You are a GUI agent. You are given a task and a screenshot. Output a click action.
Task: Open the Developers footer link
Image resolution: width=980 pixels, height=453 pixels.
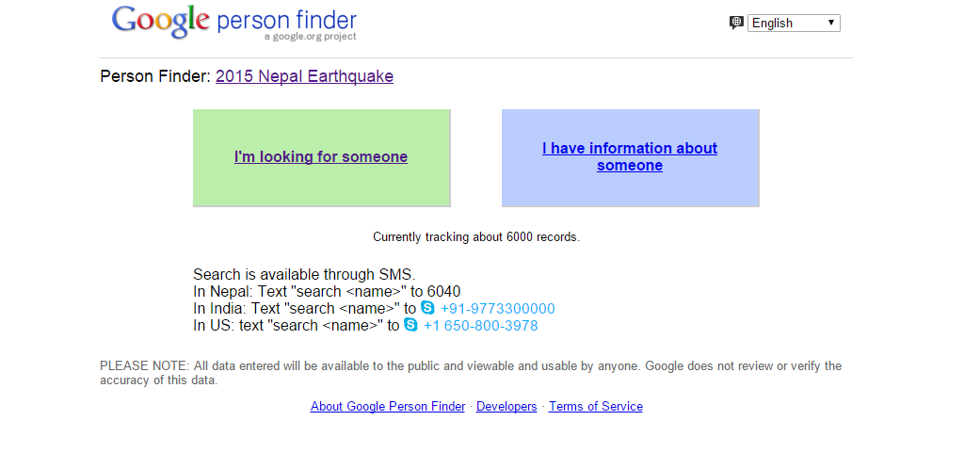pos(506,406)
